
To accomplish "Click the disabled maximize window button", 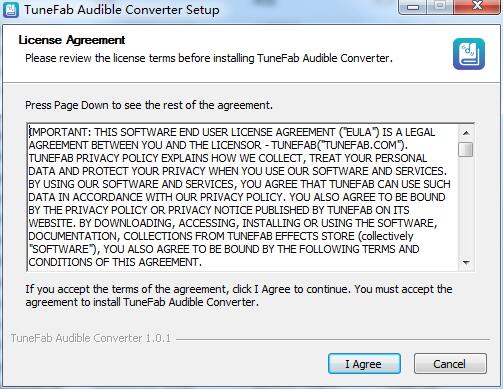I will click(x=440, y=7).
